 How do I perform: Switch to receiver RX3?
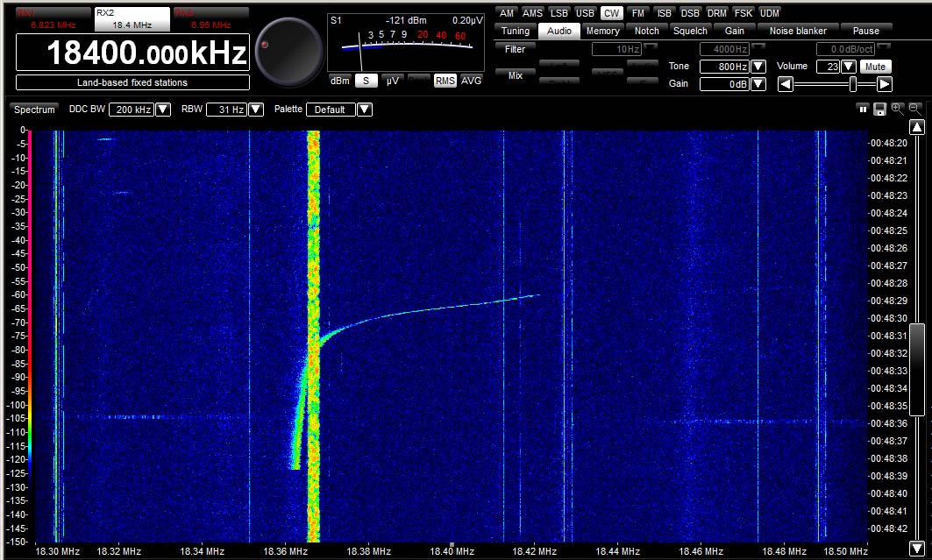[x=211, y=19]
